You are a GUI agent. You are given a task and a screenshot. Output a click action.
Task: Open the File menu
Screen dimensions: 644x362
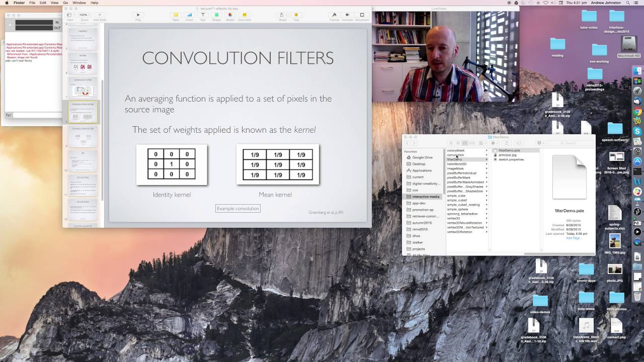tap(32, 3)
